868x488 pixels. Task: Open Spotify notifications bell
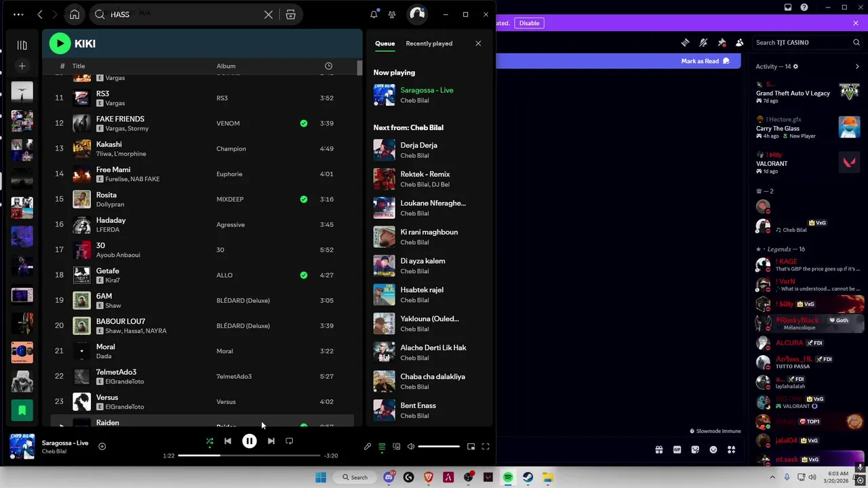pyautogui.click(x=374, y=14)
